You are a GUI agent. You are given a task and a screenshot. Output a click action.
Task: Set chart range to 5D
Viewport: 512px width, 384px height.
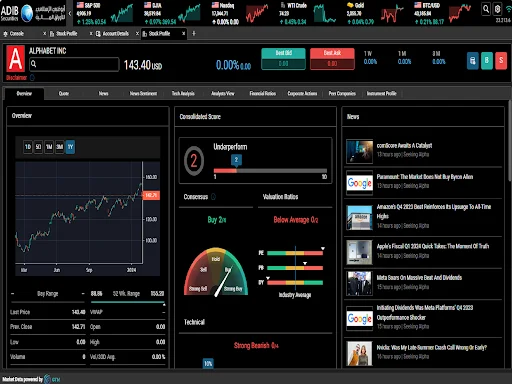38,147
